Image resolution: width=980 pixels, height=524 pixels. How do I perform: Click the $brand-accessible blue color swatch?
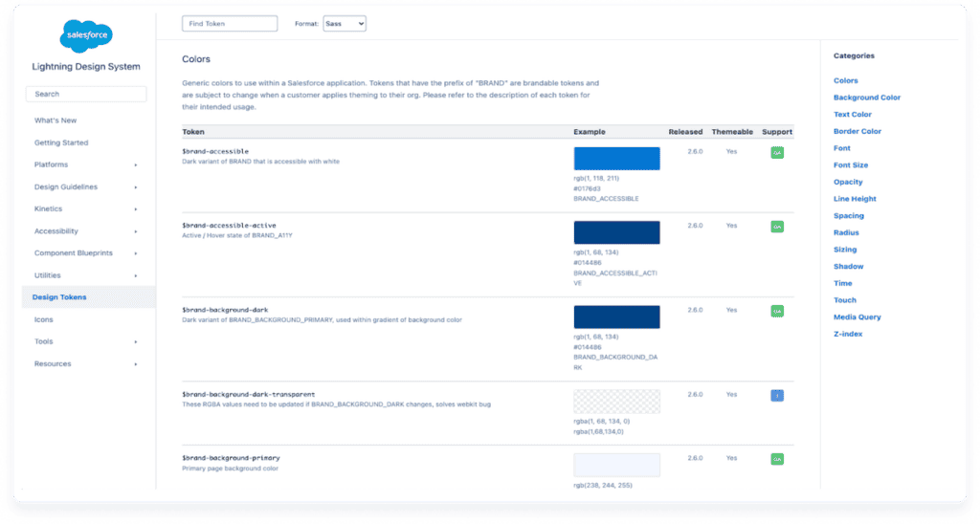(x=616, y=159)
